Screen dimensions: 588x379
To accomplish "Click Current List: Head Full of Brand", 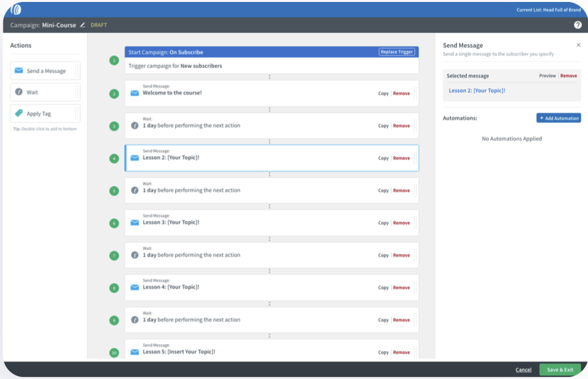I will coord(548,10).
